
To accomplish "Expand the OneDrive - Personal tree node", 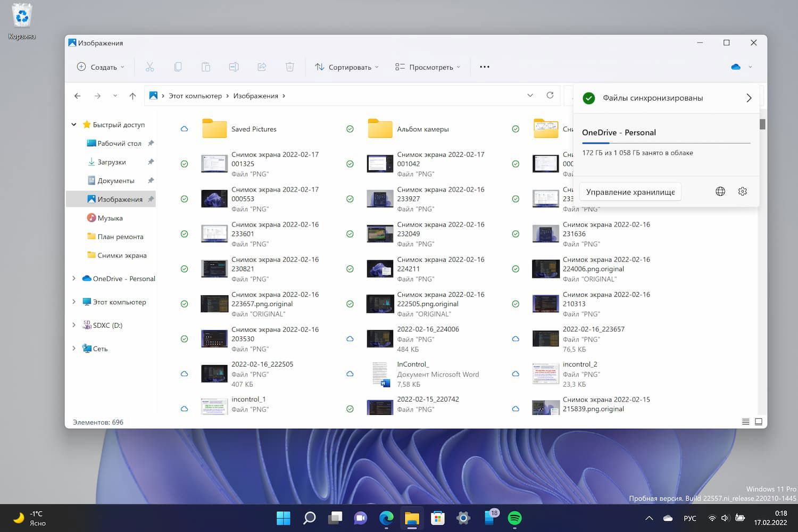I will pos(74,278).
